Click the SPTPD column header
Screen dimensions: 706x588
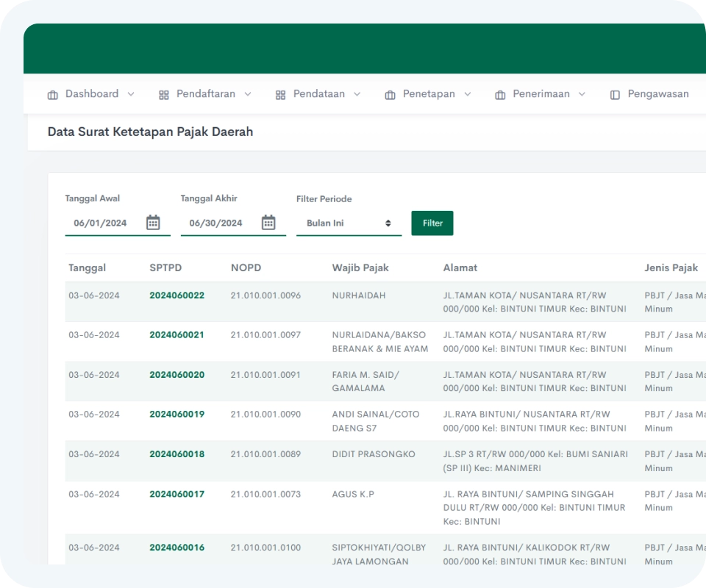click(165, 268)
